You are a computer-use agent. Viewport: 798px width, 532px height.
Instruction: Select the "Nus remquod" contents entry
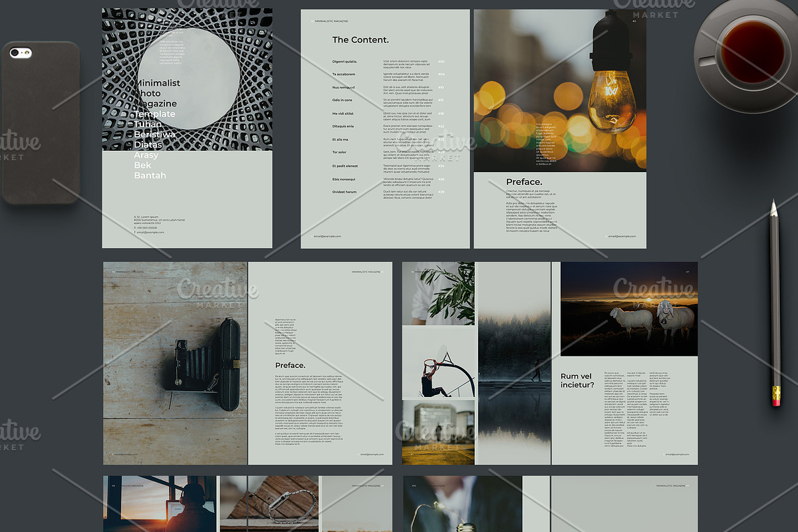pos(343,88)
